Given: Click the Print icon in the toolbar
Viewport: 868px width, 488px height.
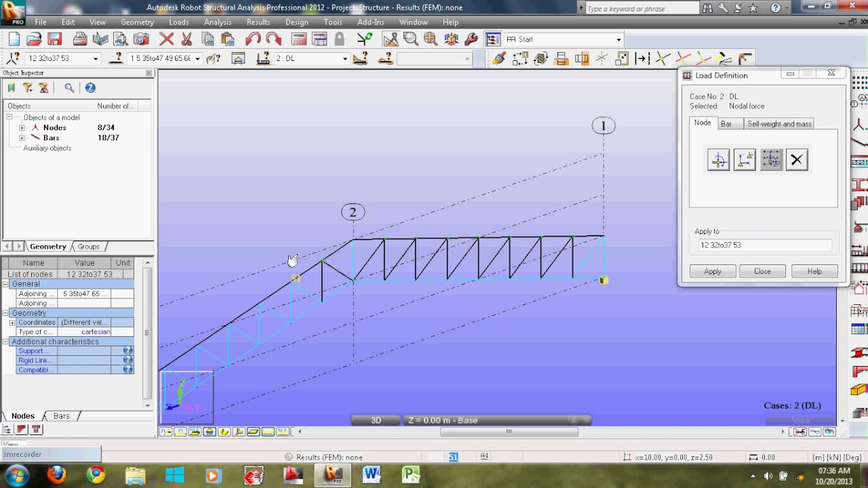Looking at the screenshot, I should 80,39.
